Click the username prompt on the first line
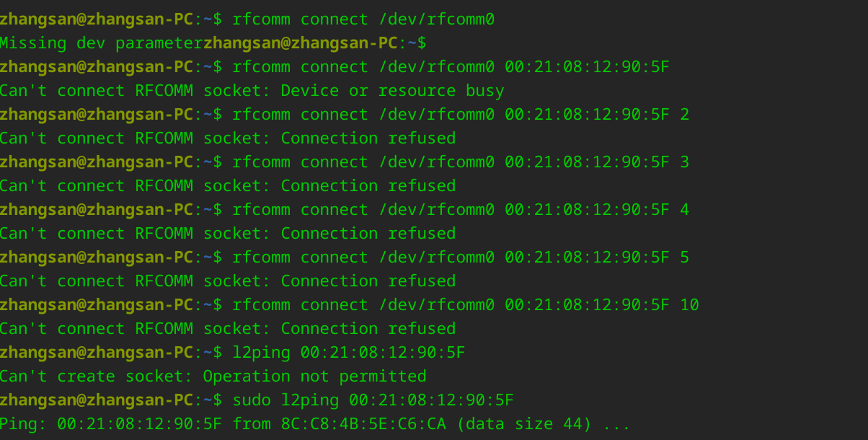Image resolution: width=868 pixels, height=440 pixels. (x=97, y=19)
